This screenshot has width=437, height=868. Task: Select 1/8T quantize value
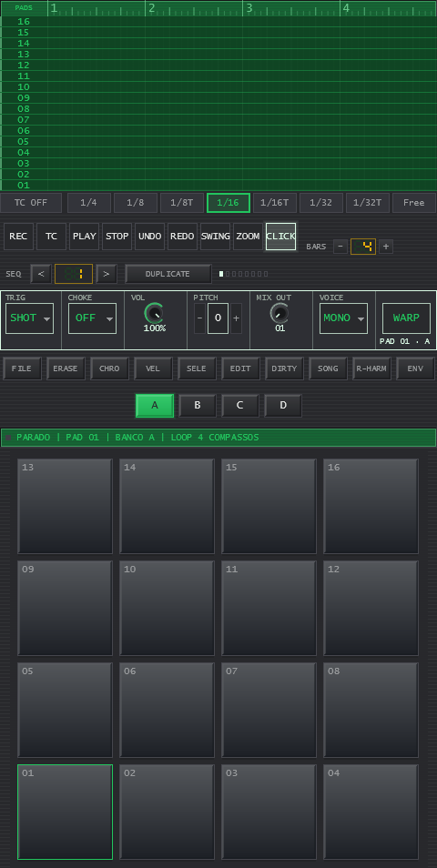pyautogui.click(x=182, y=203)
